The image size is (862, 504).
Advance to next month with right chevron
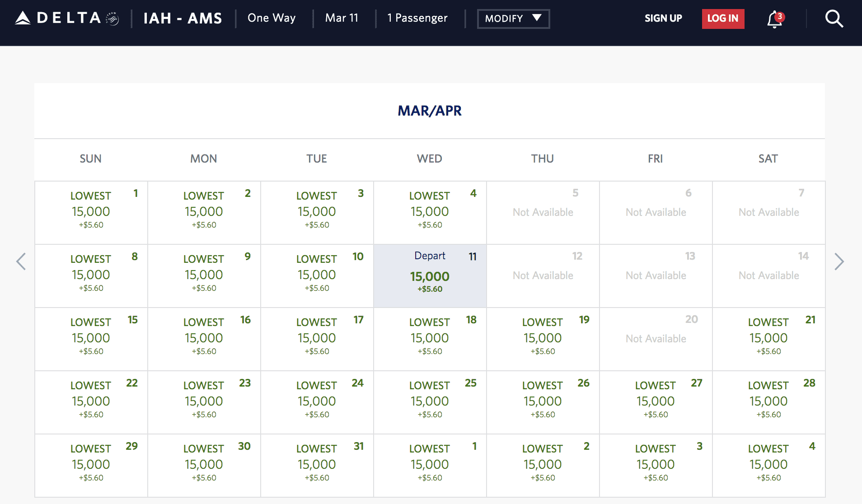[x=839, y=262]
